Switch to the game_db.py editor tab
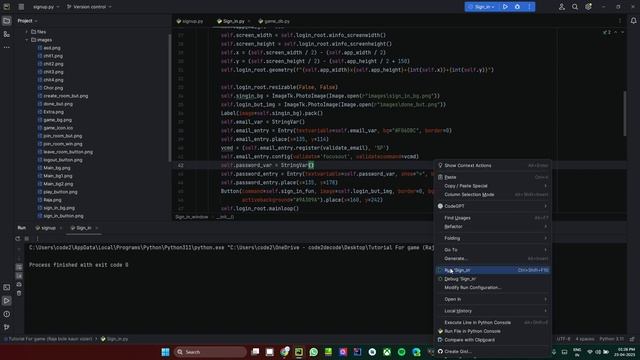 click(x=275, y=21)
